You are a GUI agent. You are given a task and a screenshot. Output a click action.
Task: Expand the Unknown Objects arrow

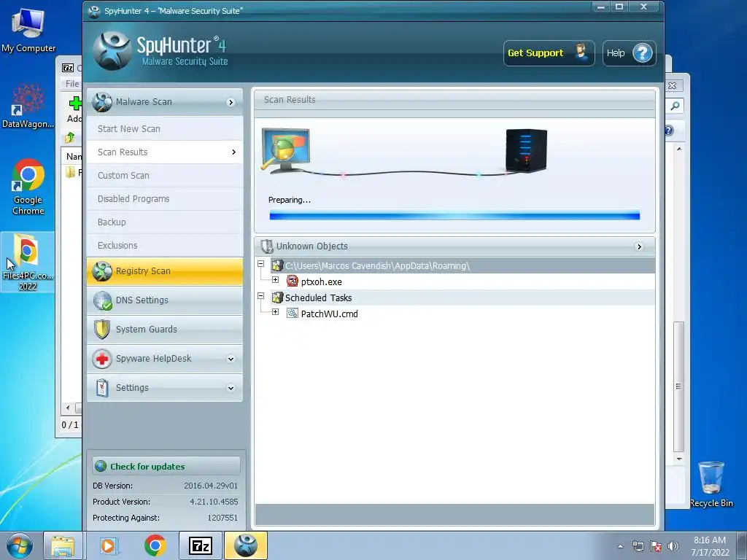pyautogui.click(x=639, y=246)
